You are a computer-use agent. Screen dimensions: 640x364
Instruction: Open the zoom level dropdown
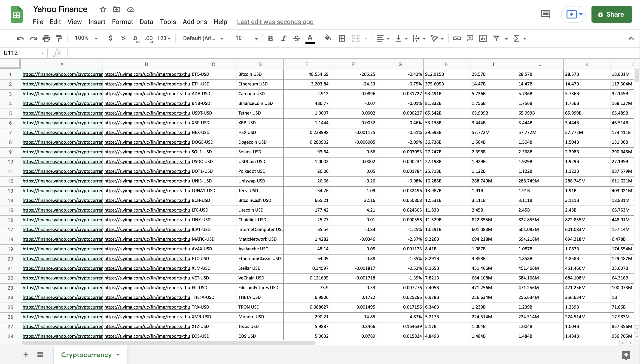(x=86, y=38)
